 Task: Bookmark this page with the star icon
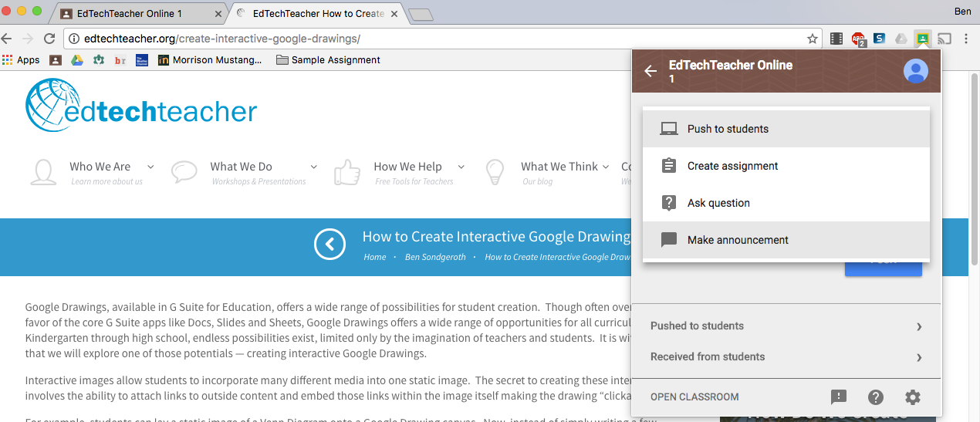(813, 39)
